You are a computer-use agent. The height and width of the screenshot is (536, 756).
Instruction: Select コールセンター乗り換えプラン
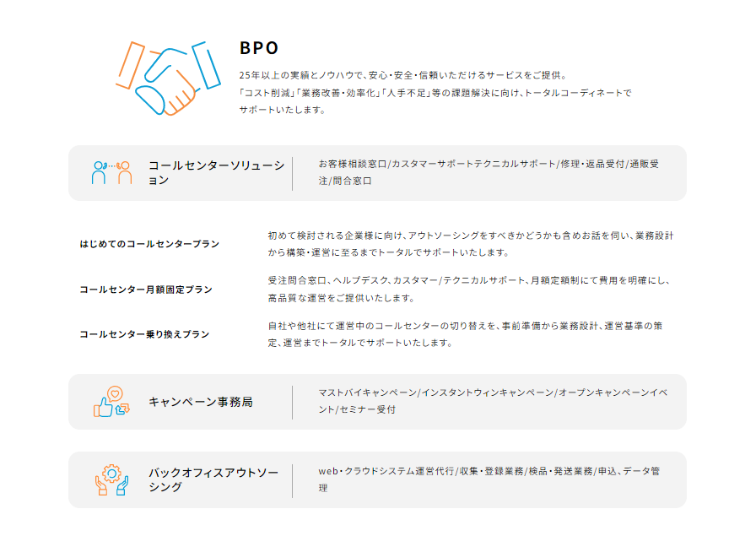[144, 334]
